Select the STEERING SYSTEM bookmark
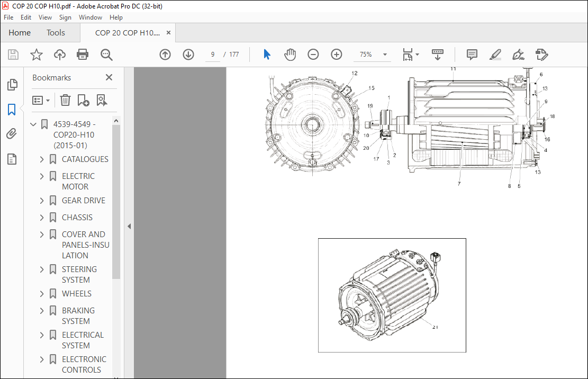 [79, 275]
